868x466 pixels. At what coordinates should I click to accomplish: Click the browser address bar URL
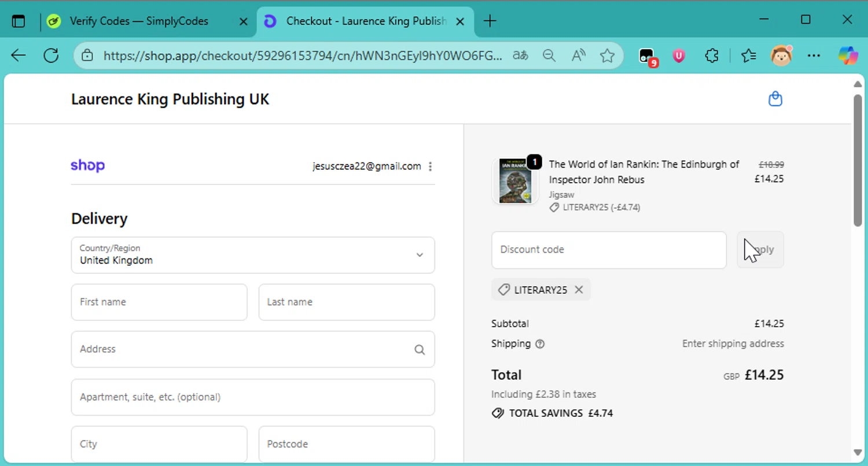tap(303, 56)
